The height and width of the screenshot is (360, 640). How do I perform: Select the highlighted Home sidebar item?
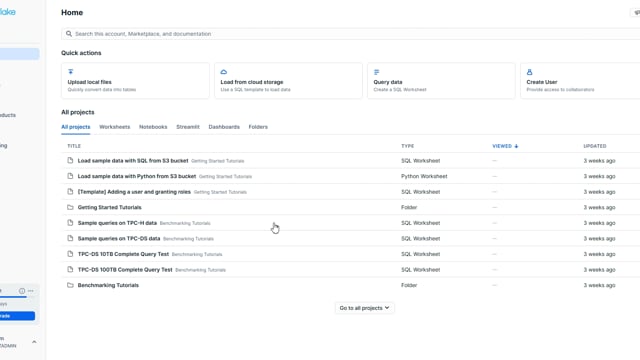(20, 54)
